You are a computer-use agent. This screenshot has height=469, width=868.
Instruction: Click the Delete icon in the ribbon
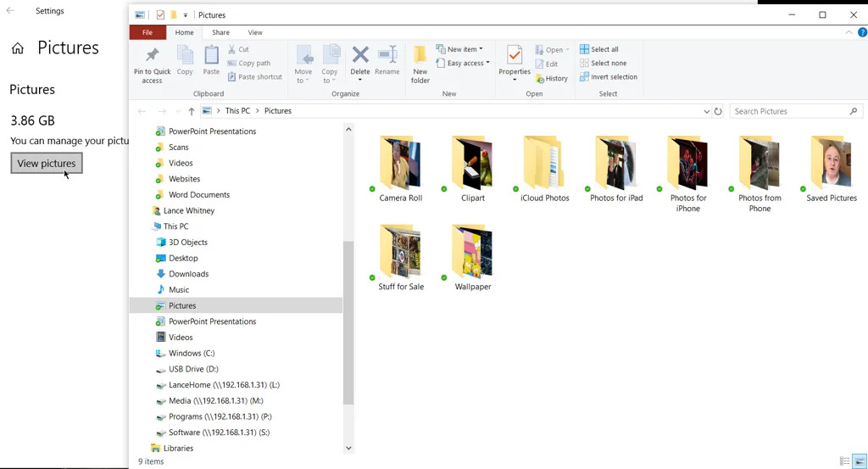(360, 56)
